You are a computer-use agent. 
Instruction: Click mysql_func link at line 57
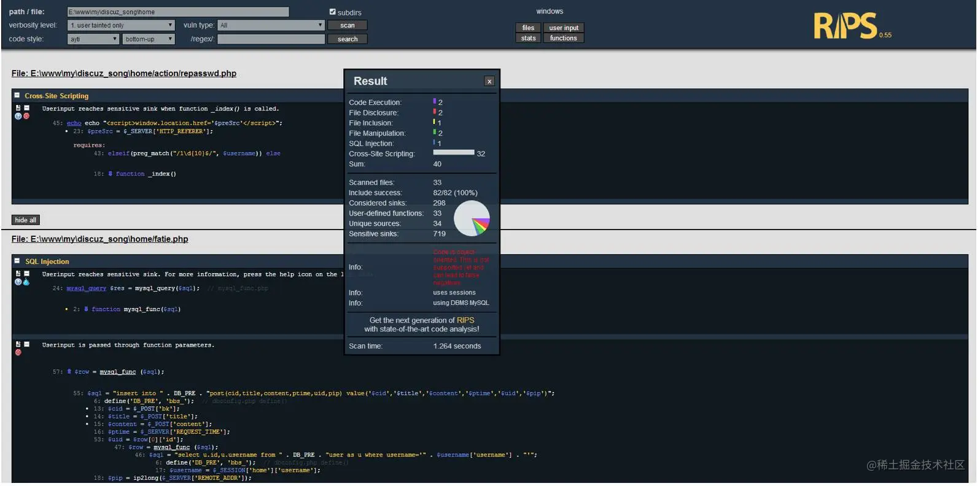118,371
